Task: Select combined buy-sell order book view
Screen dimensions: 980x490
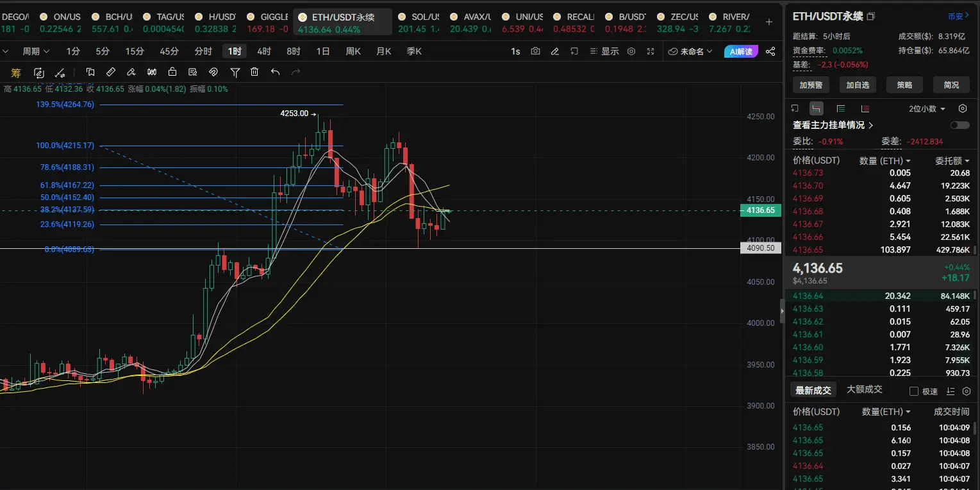Action: (816, 108)
